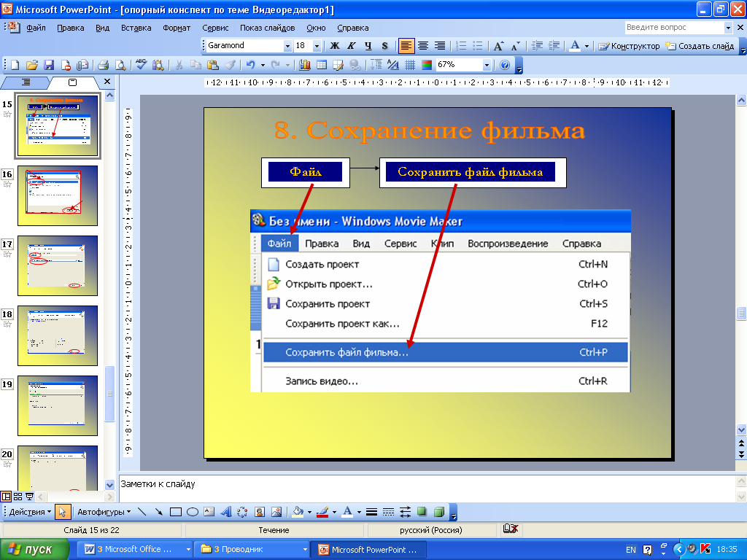Pick drawing toolbar font color A

tap(348, 512)
